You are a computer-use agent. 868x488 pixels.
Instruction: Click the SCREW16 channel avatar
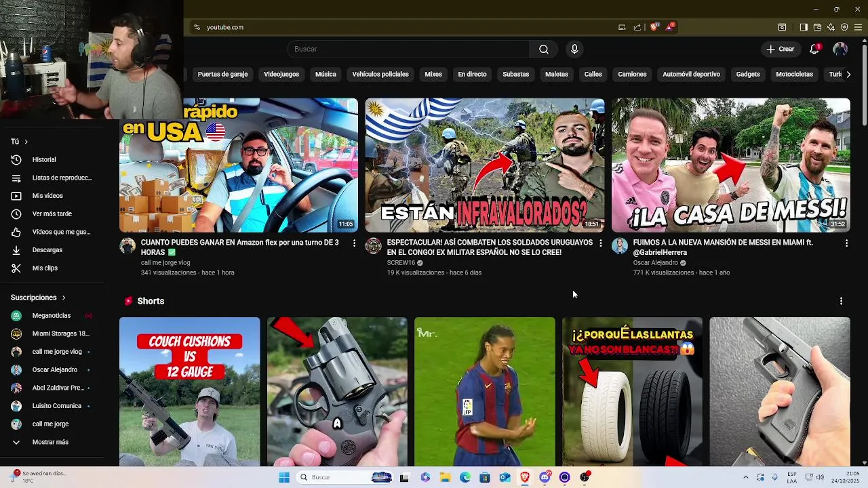(x=374, y=246)
